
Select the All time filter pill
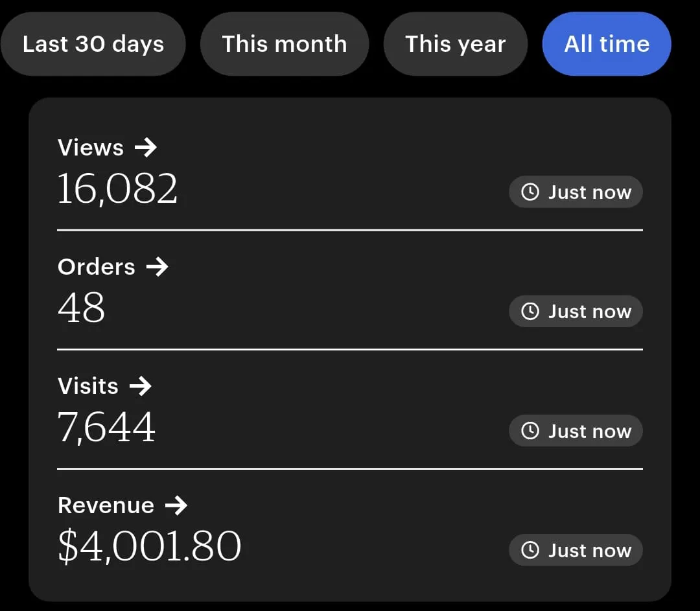click(607, 44)
